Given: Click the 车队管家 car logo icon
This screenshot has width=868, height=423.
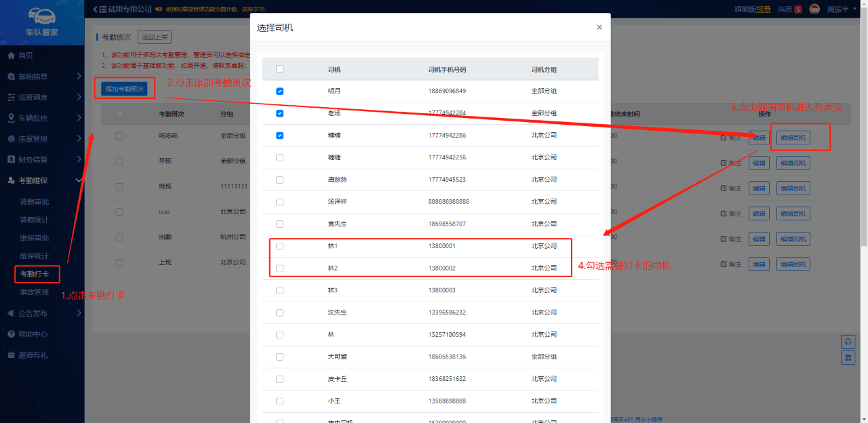Looking at the screenshot, I should (42, 16).
